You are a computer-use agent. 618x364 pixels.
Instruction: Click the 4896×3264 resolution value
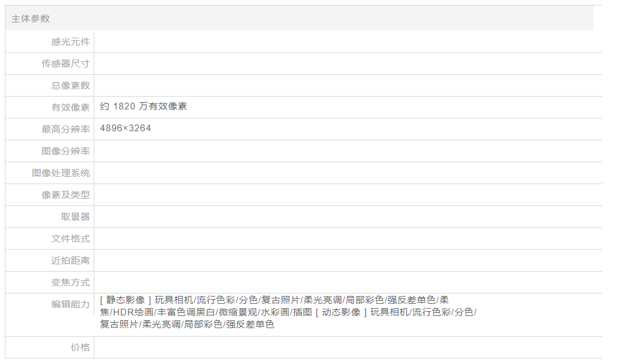pos(125,128)
